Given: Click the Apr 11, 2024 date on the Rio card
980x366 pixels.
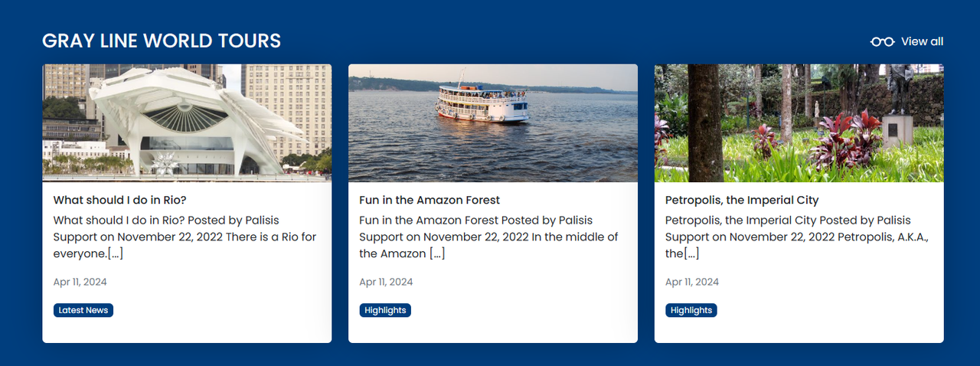Looking at the screenshot, I should [80, 282].
